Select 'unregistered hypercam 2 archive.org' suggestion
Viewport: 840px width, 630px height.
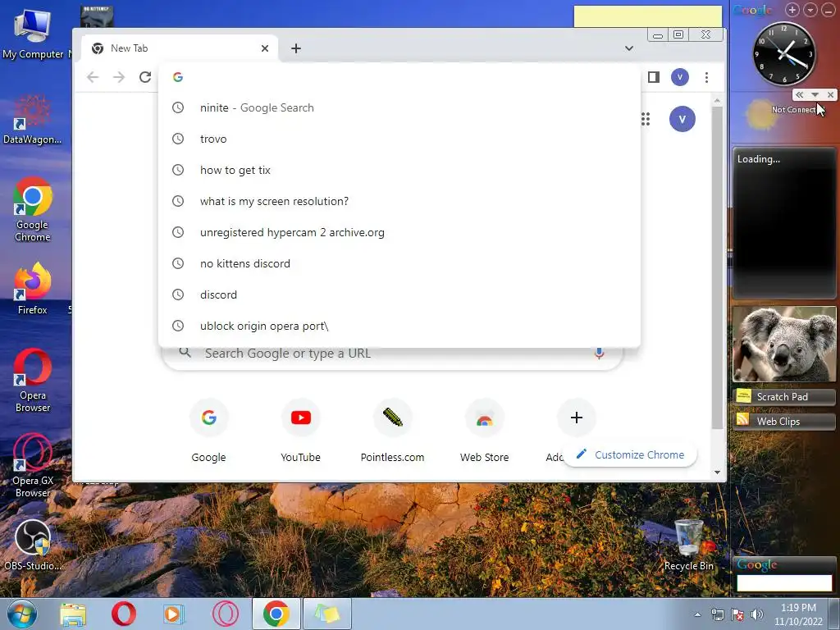(x=399, y=232)
